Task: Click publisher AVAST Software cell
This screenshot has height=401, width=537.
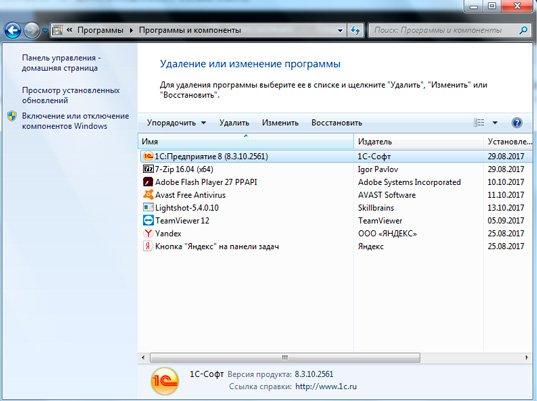Action: click(x=387, y=195)
